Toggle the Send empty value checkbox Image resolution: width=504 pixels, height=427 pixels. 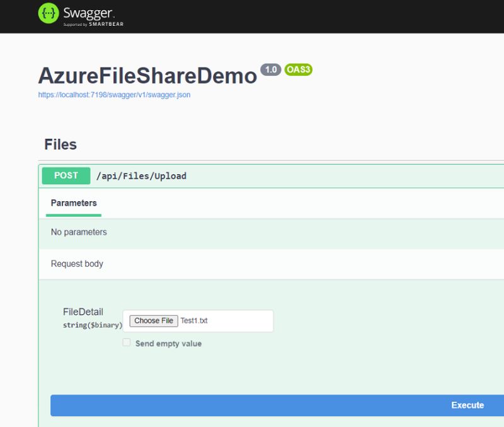[127, 343]
